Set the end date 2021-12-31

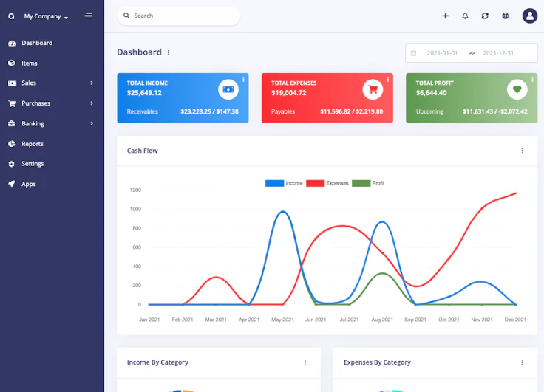[498, 53]
